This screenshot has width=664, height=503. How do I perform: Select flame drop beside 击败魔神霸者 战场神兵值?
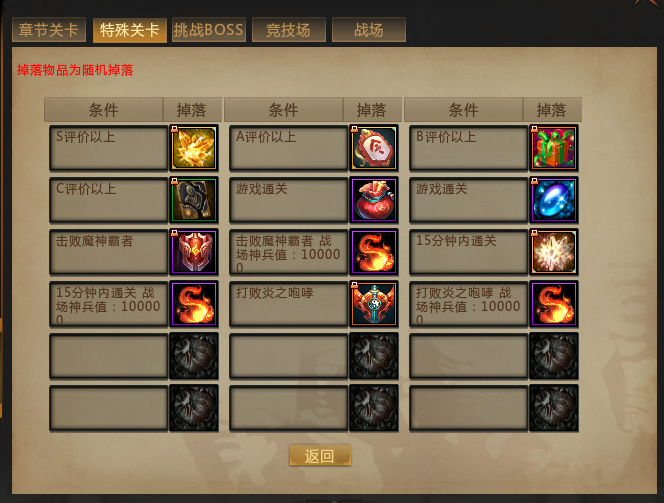[x=374, y=252]
